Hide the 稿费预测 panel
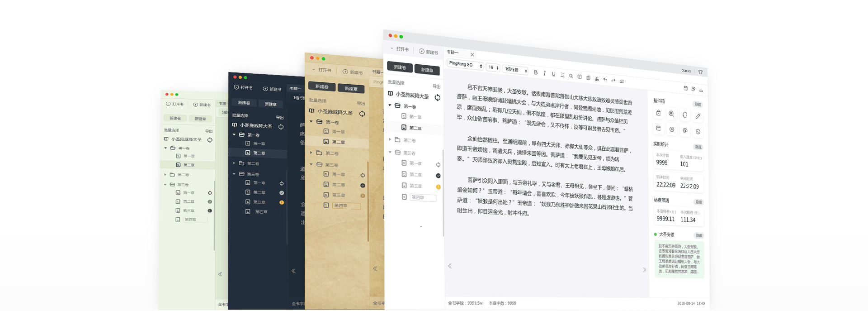 tap(698, 202)
